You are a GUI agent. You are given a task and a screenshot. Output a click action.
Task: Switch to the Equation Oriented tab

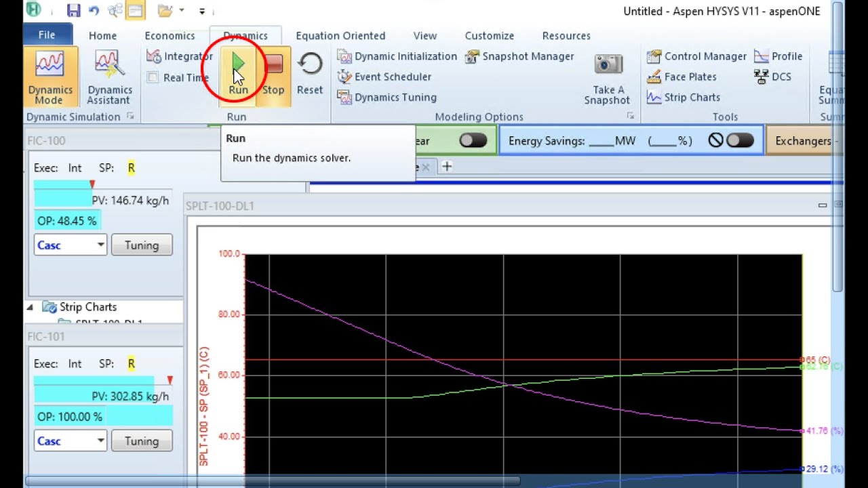pyautogui.click(x=340, y=36)
